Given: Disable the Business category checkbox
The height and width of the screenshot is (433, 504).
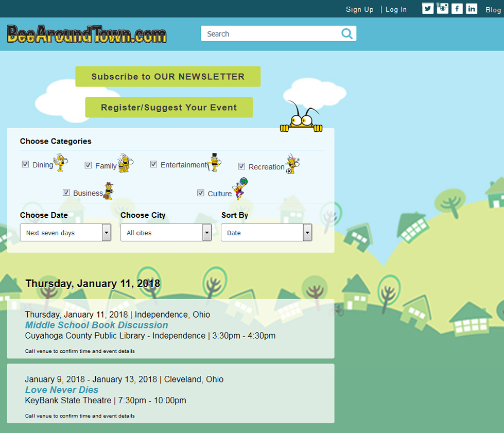Looking at the screenshot, I should coord(66,192).
